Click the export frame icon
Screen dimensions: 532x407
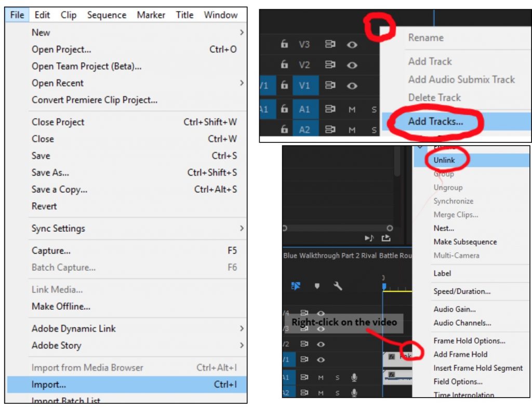point(385,238)
